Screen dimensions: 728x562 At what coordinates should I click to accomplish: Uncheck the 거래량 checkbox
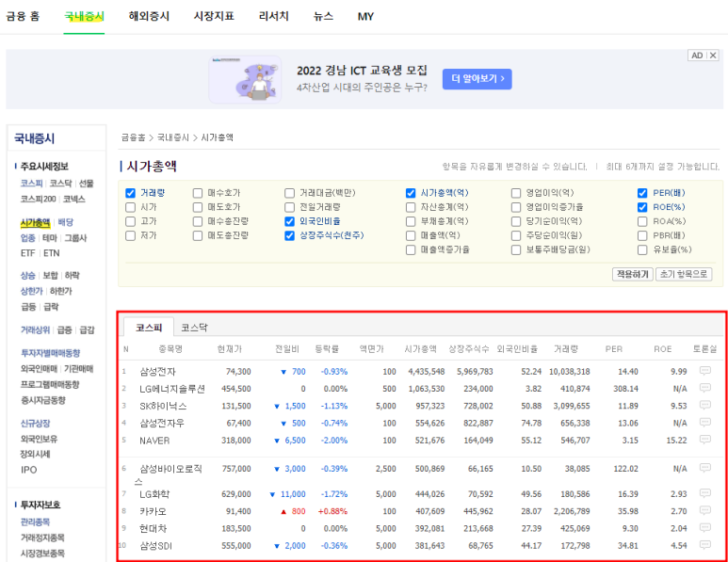[x=131, y=193]
